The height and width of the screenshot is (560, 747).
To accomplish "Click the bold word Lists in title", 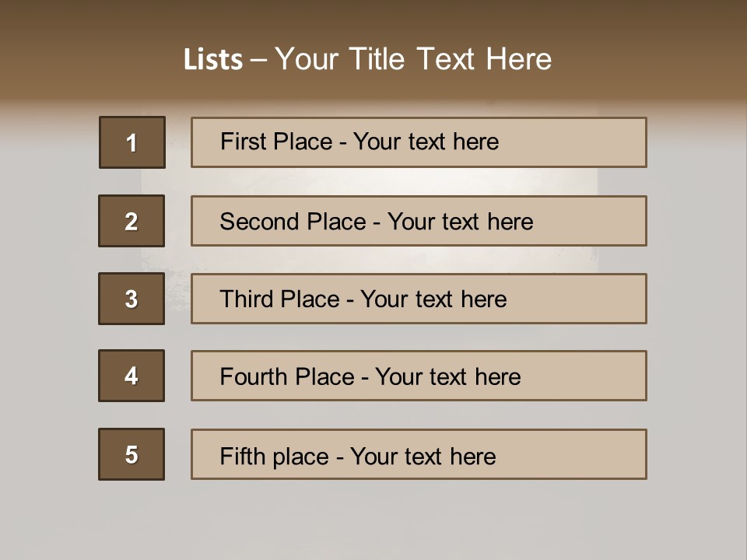I will [213, 59].
